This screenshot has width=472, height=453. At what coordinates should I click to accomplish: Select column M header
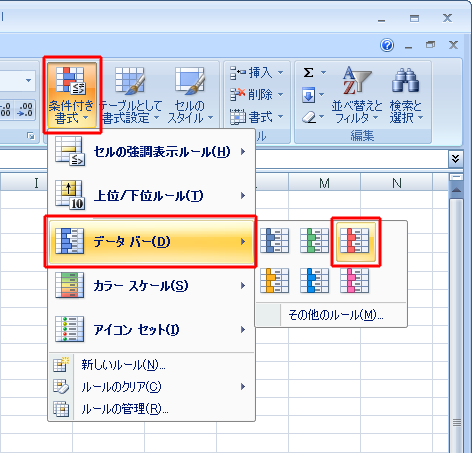point(324,183)
